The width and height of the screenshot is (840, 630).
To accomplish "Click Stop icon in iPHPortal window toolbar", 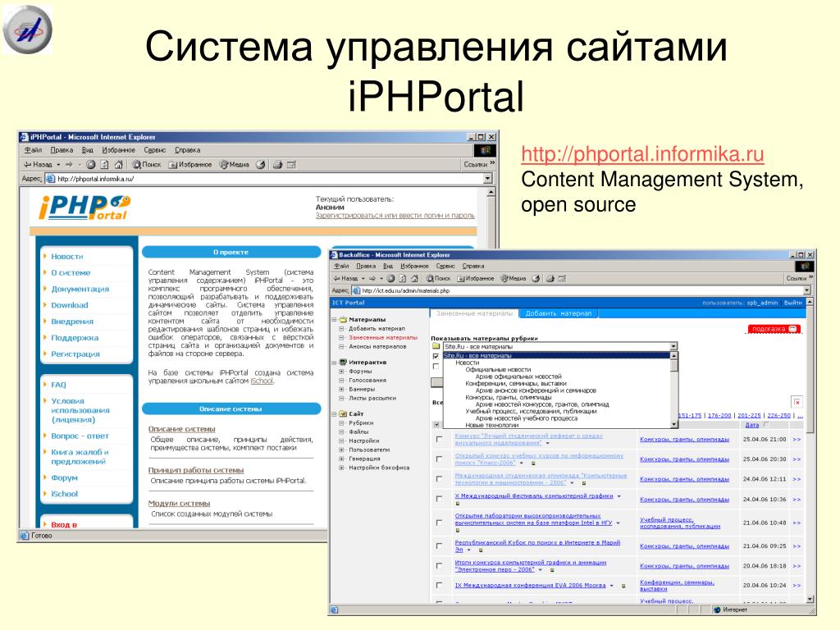I will point(90,164).
